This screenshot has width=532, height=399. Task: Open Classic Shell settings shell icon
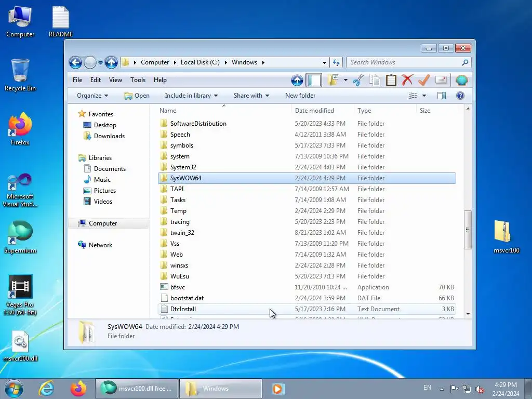pyautogui.click(x=461, y=80)
